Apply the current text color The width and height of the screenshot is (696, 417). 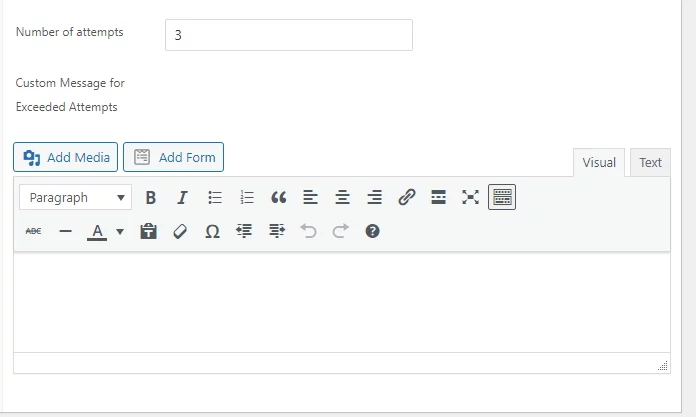pyautogui.click(x=97, y=231)
